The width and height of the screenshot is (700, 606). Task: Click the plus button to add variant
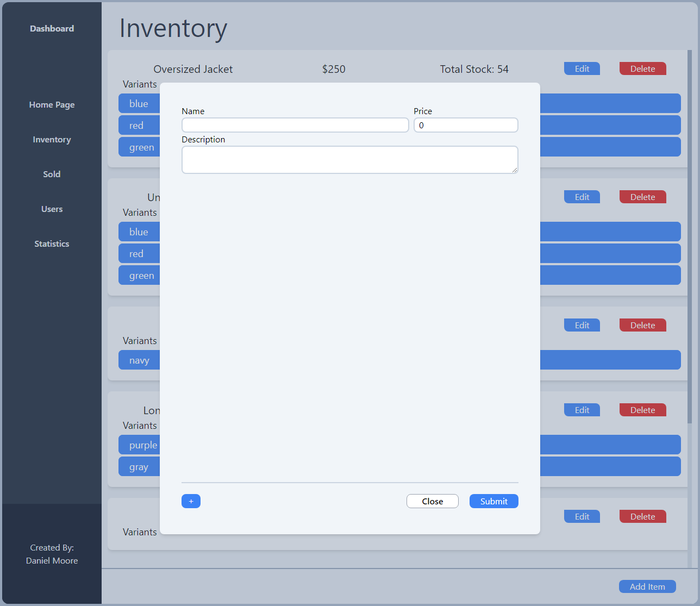[191, 501]
